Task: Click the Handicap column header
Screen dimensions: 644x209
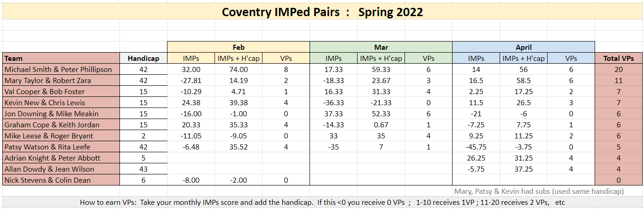Action: [x=143, y=59]
